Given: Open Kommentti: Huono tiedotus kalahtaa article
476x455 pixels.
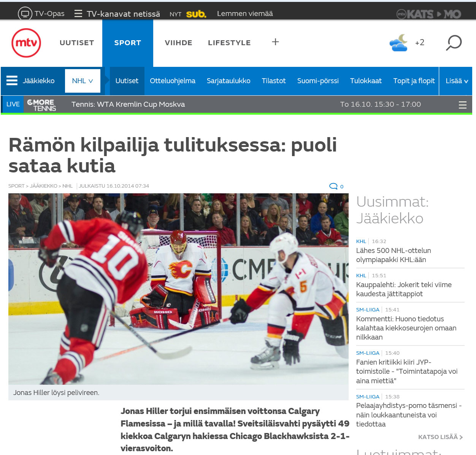Looking at the screenshot, I should pyautogui.click(x=406, y=328).
